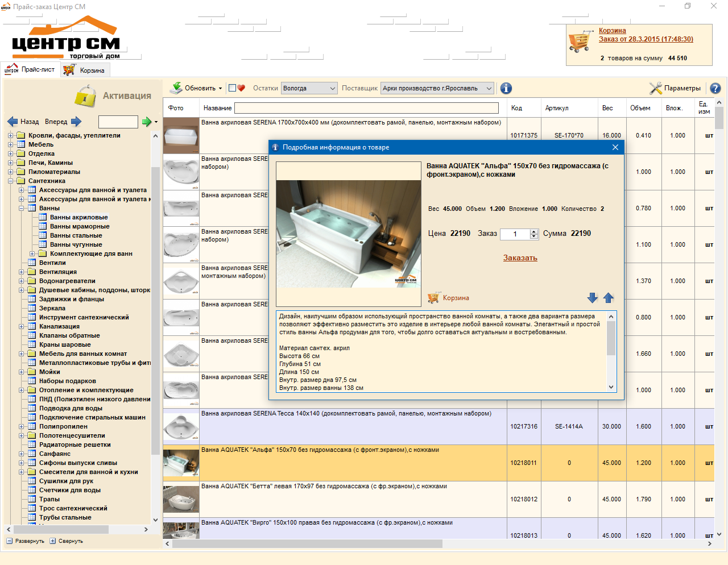Click the blue up arrow in the dialog
728x565 pixels.
tap(609, 298)
